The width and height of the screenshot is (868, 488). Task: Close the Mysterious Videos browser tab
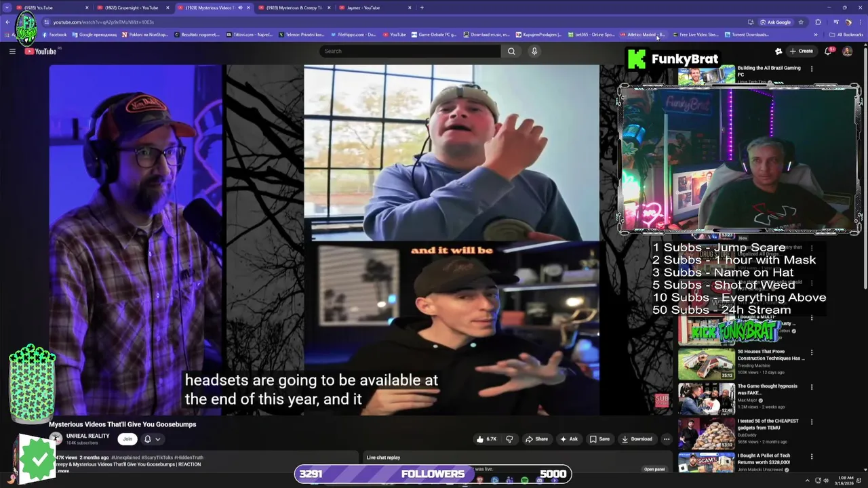click(x=248, y=7)
